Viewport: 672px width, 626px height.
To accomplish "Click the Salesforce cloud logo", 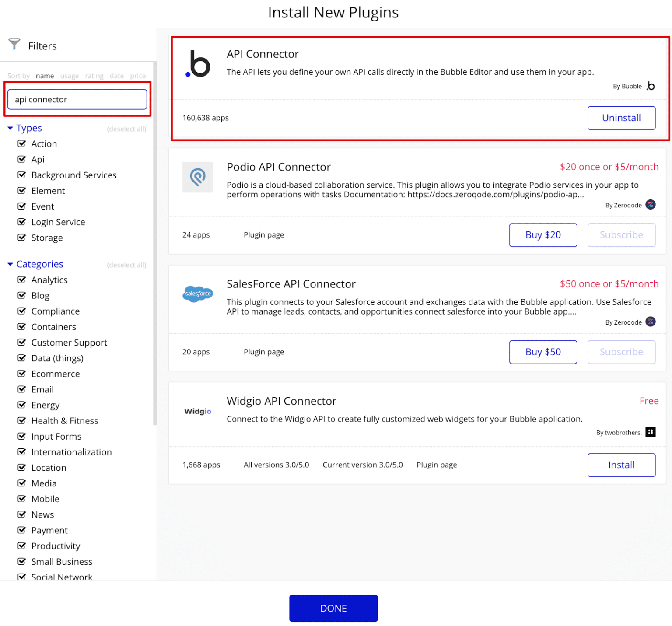I will [198, 294].
